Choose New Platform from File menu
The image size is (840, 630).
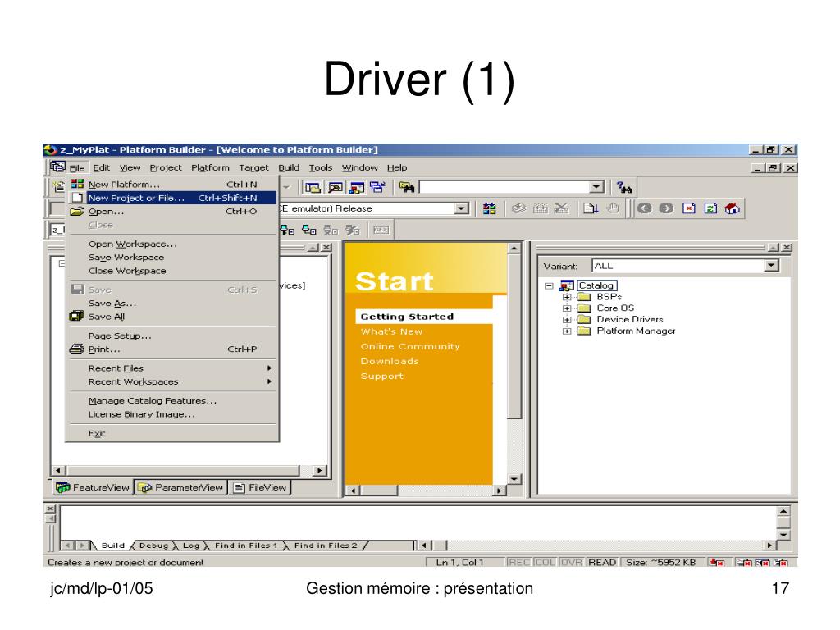point(172,184)
